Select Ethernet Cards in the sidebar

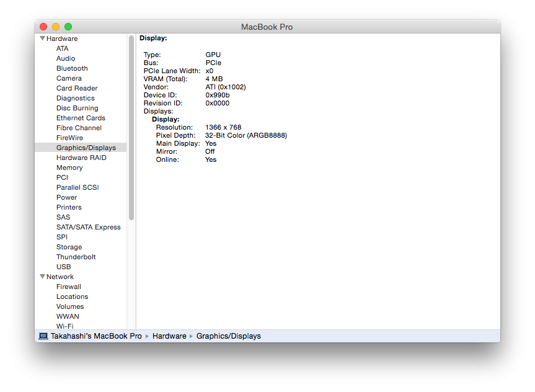[81, 118]
